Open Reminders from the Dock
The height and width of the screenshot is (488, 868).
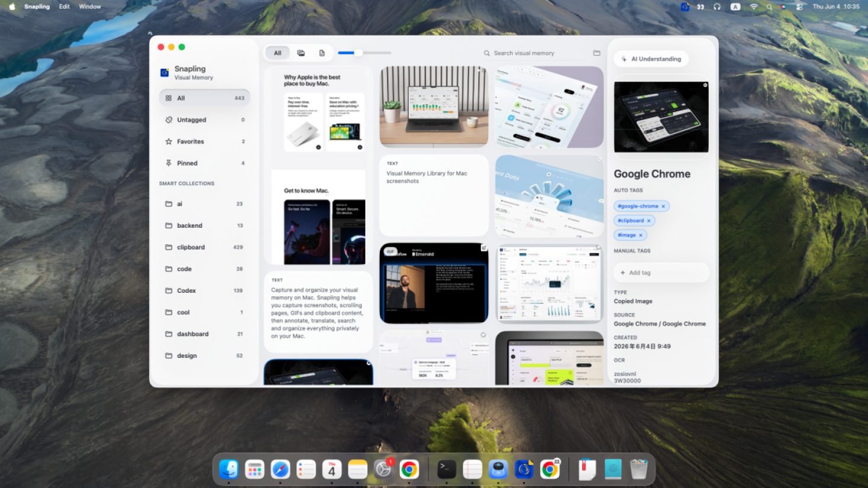(x=306, y=470)
